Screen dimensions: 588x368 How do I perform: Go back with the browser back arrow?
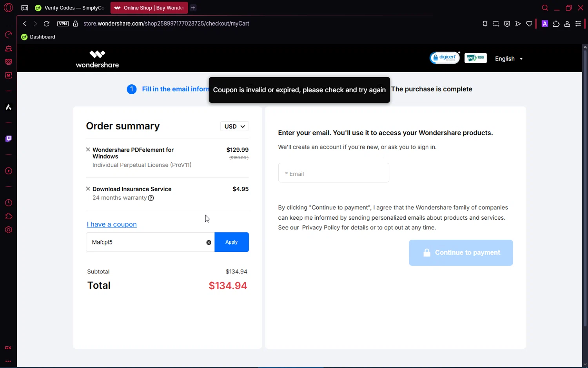pyautogui.click(x=25, y=24)
